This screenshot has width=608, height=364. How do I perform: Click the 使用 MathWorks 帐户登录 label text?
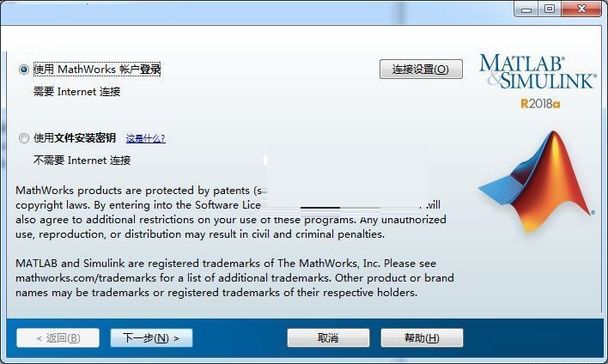coord(97,70)
